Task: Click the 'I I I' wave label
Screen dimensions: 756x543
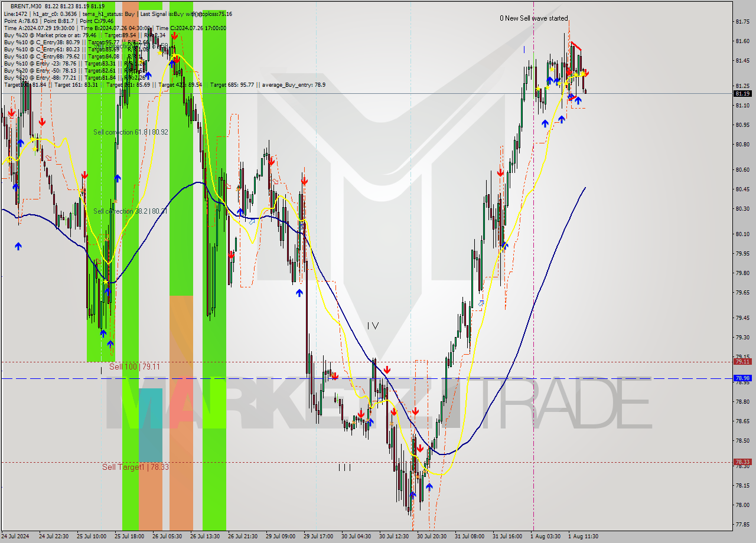Action: click(x=344, y=467)
